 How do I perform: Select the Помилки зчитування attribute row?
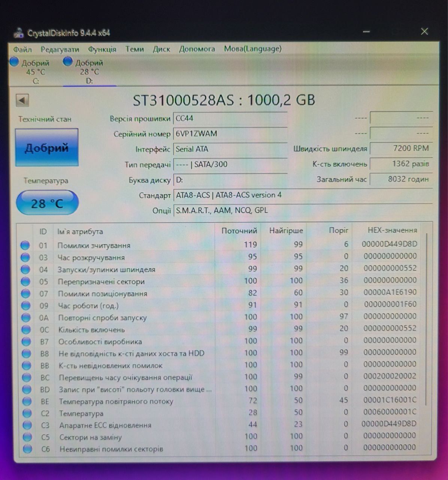(x=221, y=245)
